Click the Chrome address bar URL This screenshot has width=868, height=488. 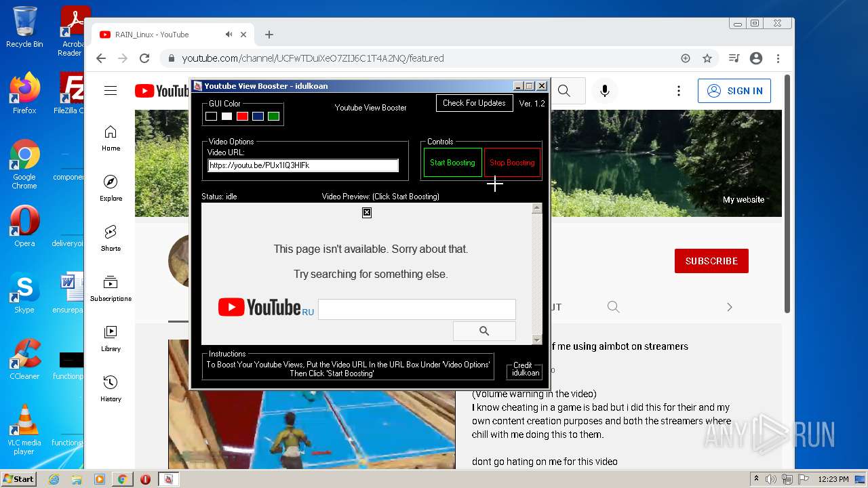click(x=313, y=58)
